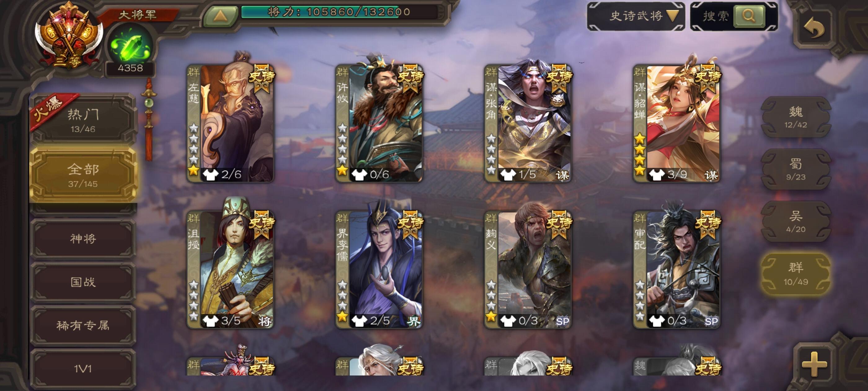Click the costume shirt icon on 左慈 card
Image resolution: width=868 pixels, height=391 pixels.
point(210,174)
